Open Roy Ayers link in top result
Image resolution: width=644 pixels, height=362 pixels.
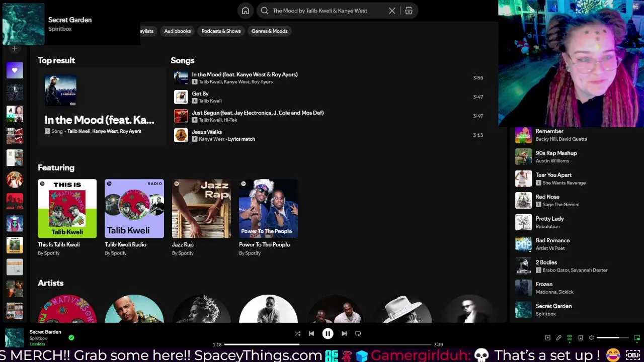(x=130, y=131)
